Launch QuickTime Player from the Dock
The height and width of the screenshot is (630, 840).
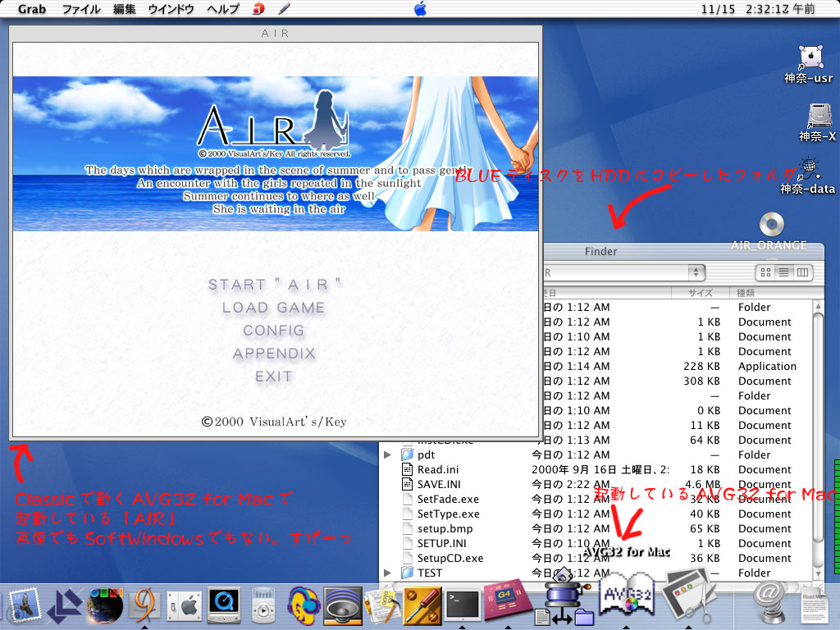224,605
